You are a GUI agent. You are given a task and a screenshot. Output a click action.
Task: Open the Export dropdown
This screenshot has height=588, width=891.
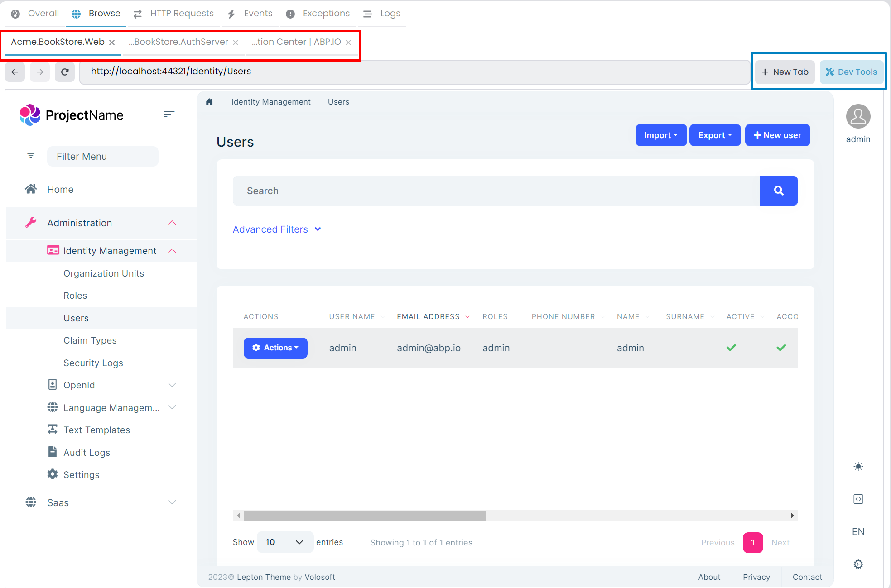click(715, 135)
